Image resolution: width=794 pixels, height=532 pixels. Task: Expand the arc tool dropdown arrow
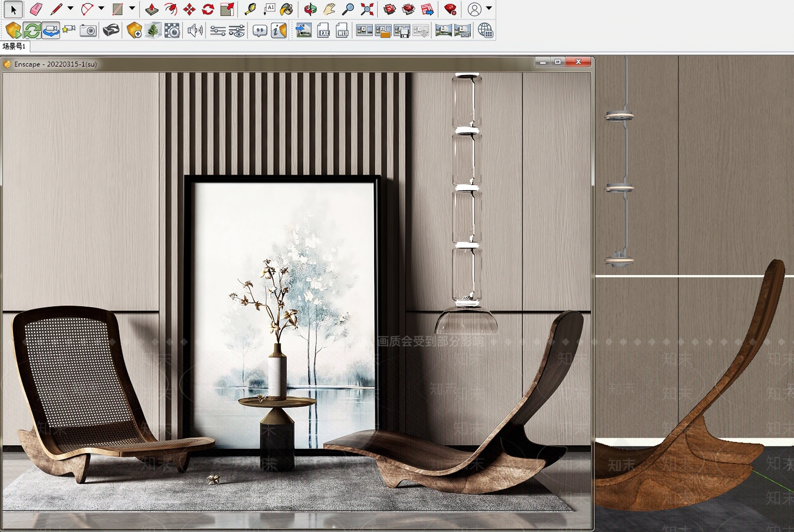pos(101,8)
